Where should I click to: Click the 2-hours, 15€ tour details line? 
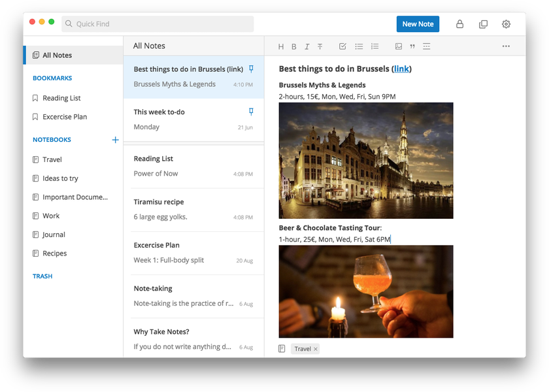click(337, 97)
